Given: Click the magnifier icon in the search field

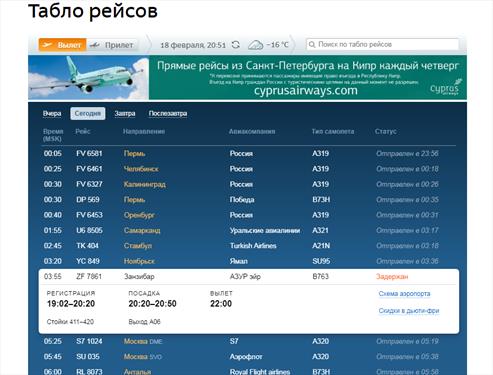Looking at the screenshot, I should pos(312,44).
